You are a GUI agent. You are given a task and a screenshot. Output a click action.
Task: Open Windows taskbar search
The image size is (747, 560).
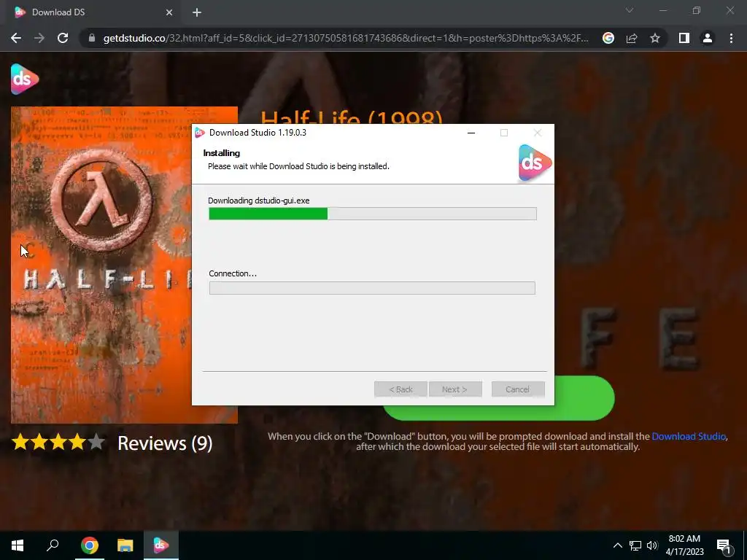tap(53, 545)
